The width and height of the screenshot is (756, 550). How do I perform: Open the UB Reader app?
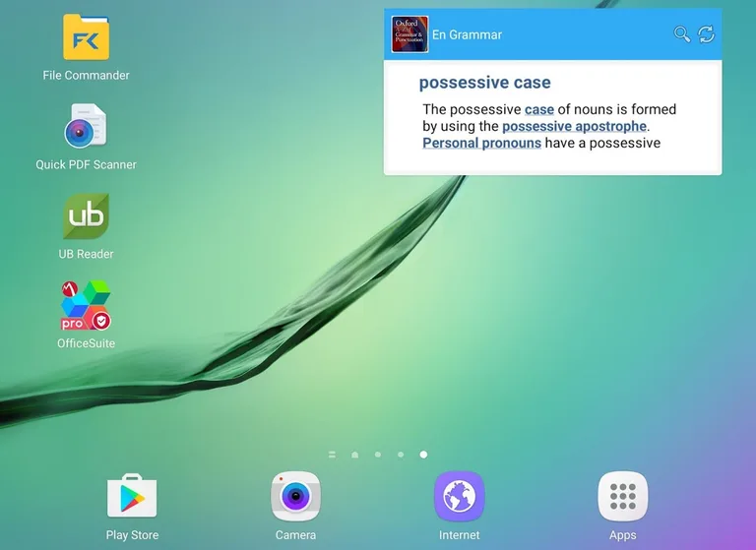click(86, 217)
